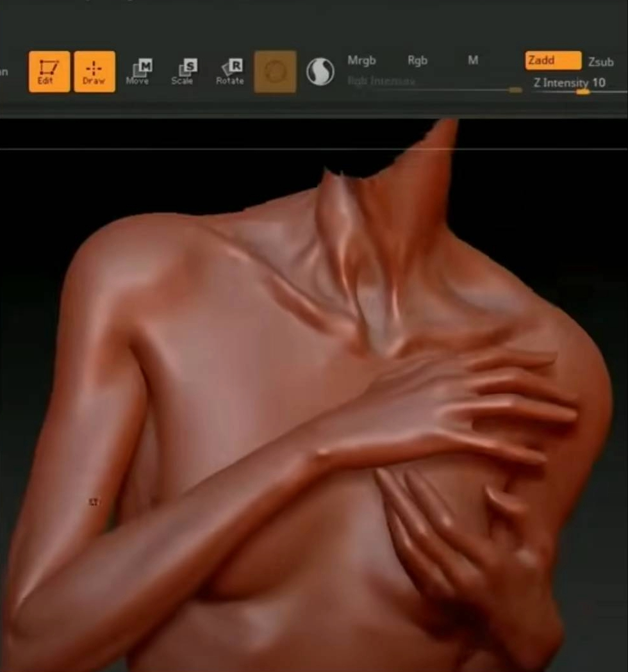Toggle Mrgb paint mode
The width and height of the screenshot is (628, 672).
pyautogui.click(x=361, y=60)
